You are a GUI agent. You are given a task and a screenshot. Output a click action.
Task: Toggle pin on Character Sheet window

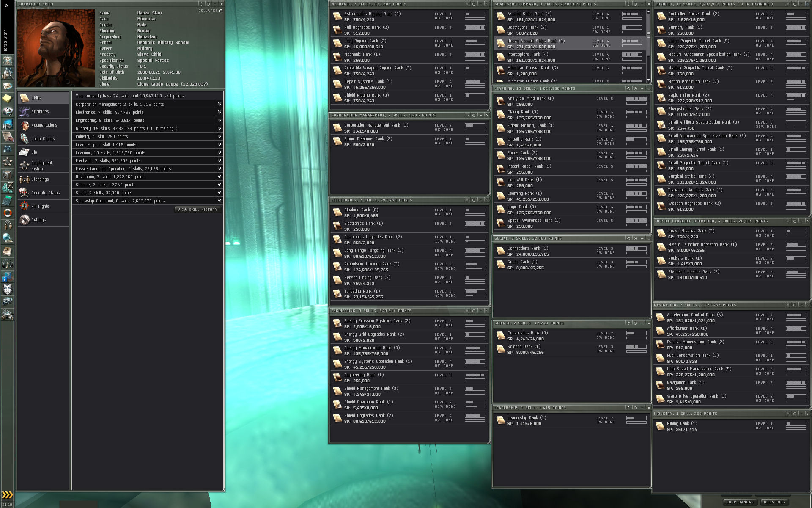[x=208, y=4]
